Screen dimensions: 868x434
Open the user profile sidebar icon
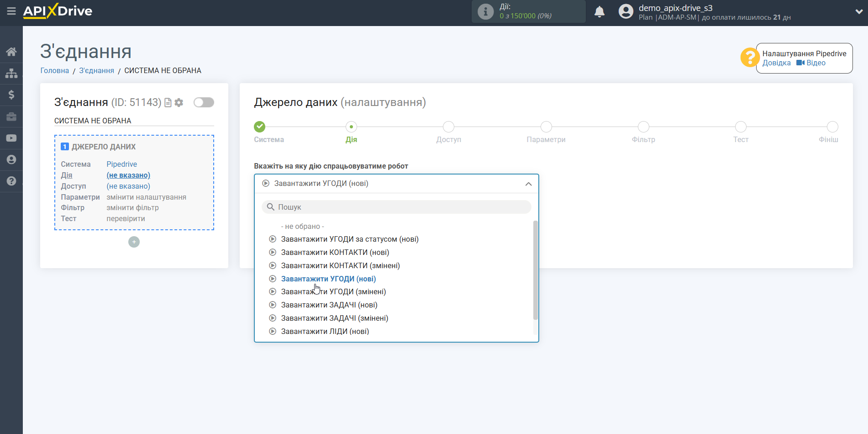(x=11, y=159)
